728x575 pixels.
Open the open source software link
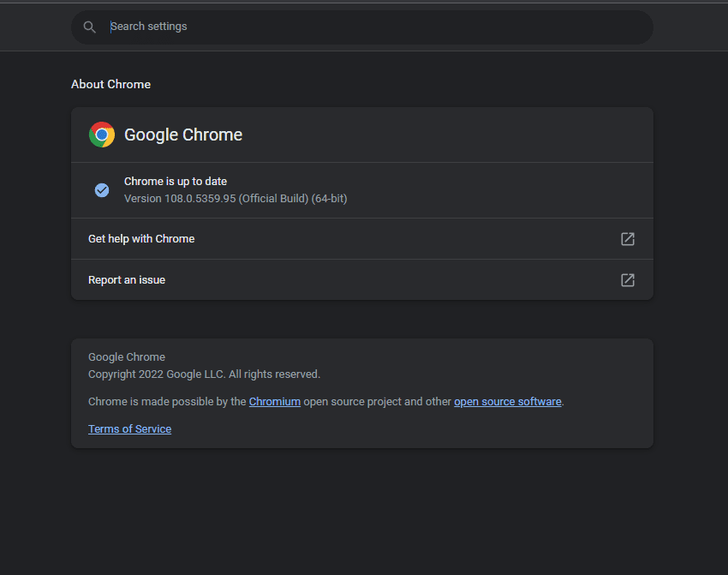(x=508, y=402)
